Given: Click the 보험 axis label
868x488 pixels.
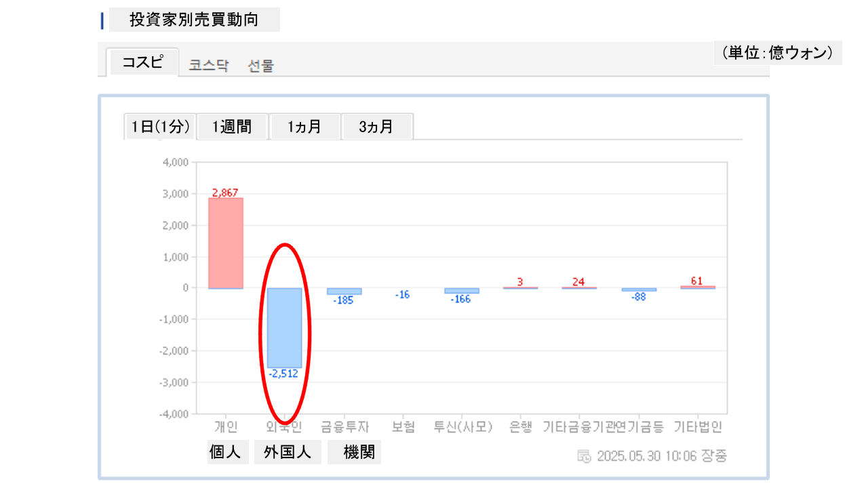Looking at the screenshot, I should [x=403, y=427].
